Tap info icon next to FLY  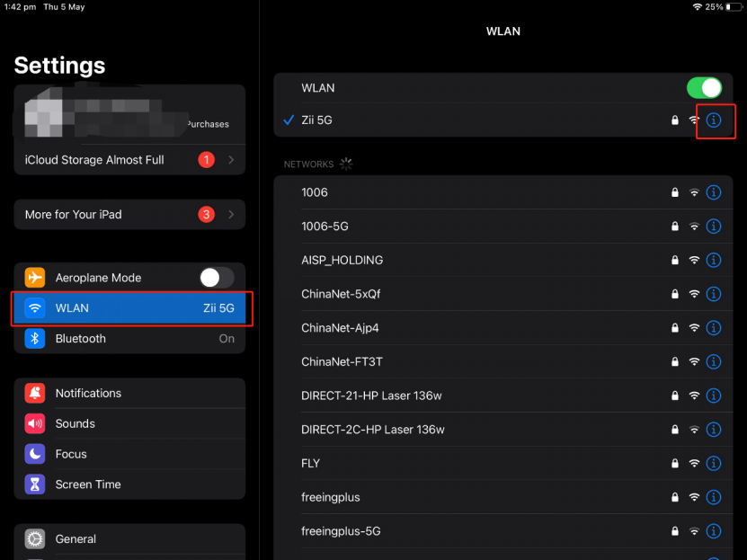(714, 464)
